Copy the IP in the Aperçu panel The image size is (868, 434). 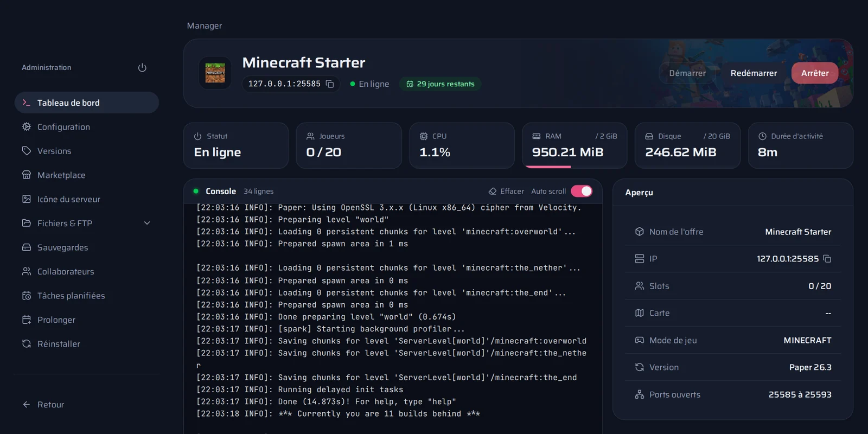(827, 259)
